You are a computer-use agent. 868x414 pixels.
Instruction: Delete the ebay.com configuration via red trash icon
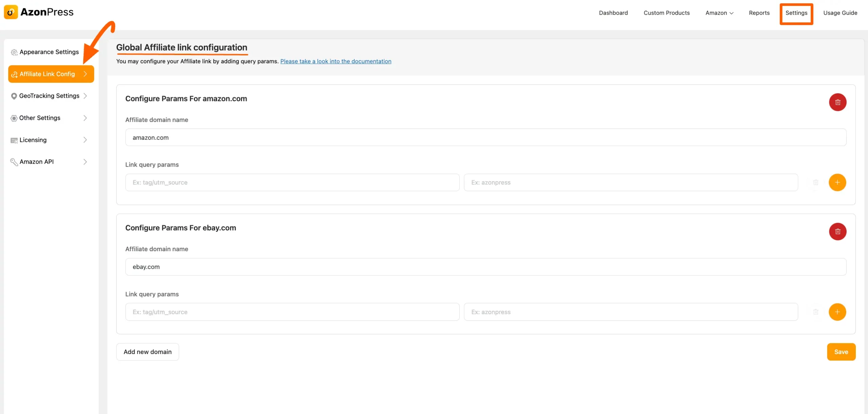tap(838, 231)
